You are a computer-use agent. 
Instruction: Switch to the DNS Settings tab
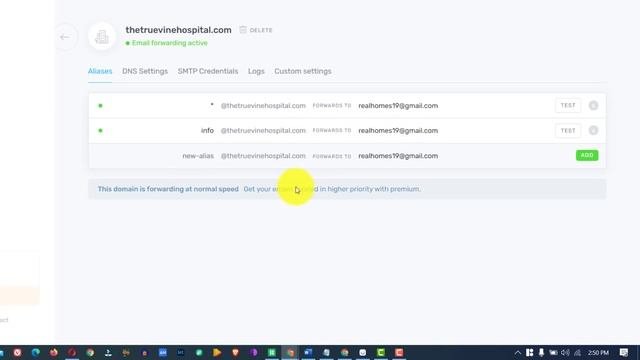click(145, 71)
